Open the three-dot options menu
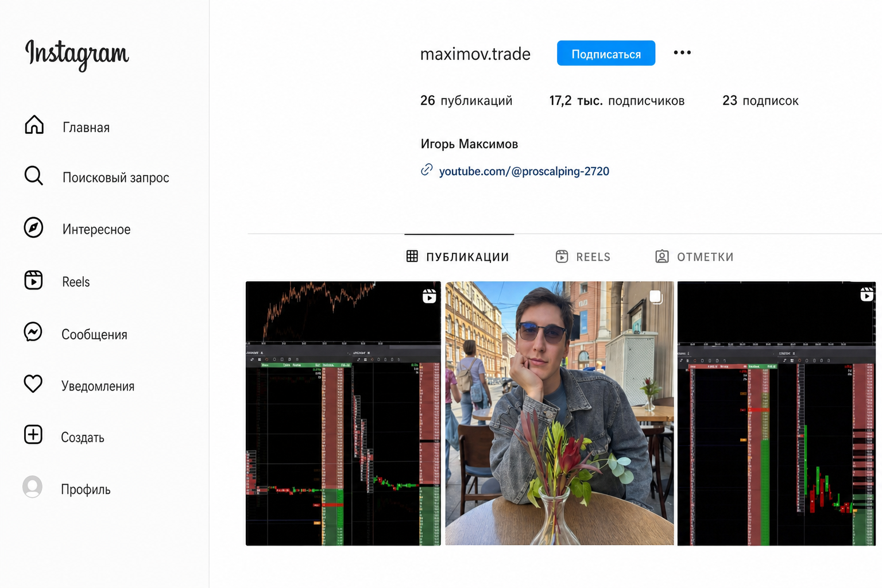This screenshot has width=882, height=588. (x=682, y=52)
